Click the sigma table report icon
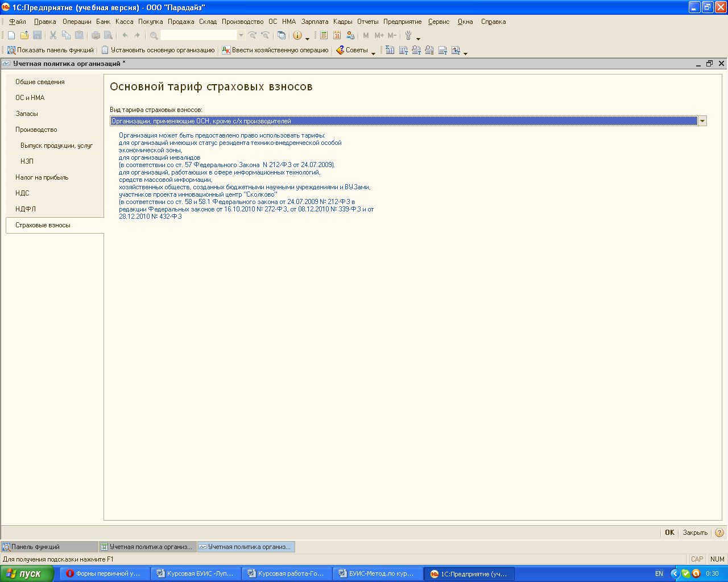Viewport: 728px width, 582px height. pos(390,50)
